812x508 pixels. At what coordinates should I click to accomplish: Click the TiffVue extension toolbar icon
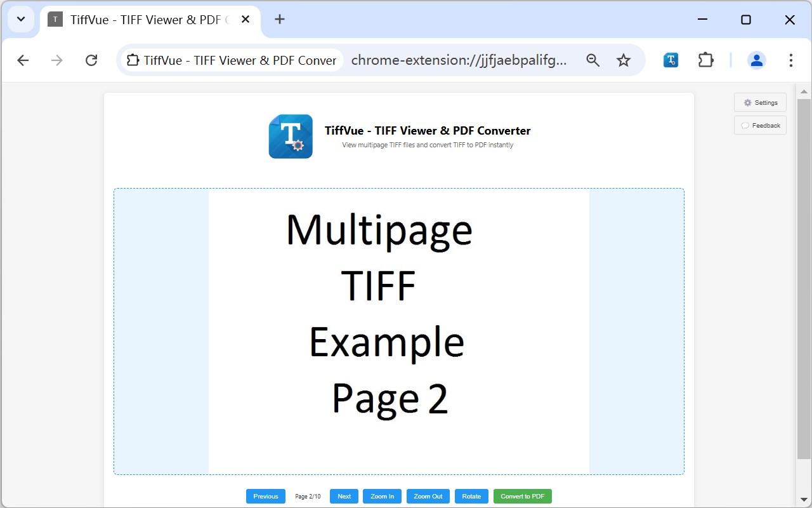671,60
